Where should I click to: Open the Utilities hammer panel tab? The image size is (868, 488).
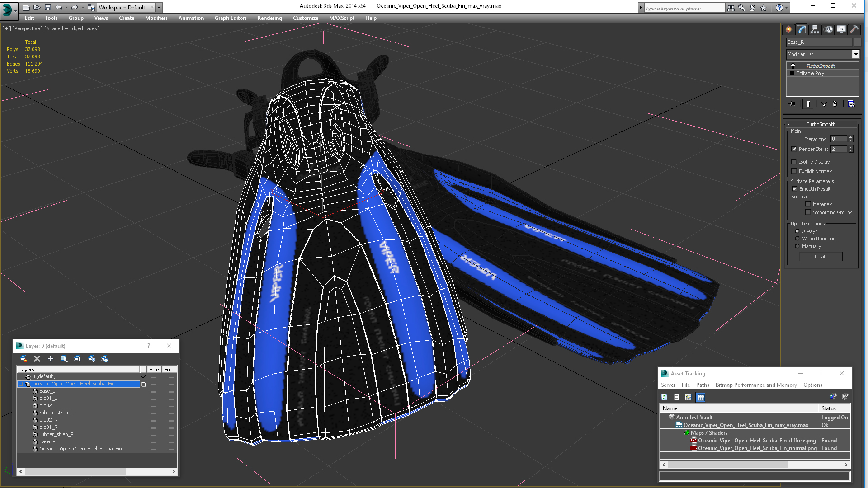[x=854, y=29]
